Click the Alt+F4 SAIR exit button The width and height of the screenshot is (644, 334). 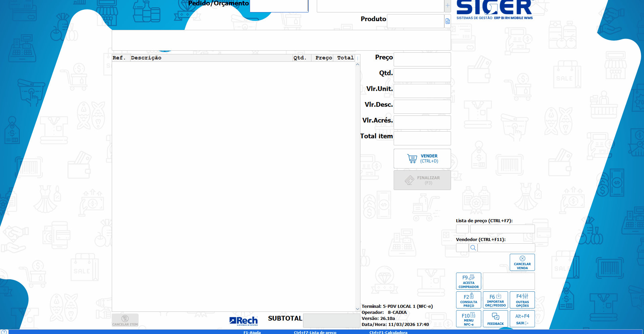522,319
